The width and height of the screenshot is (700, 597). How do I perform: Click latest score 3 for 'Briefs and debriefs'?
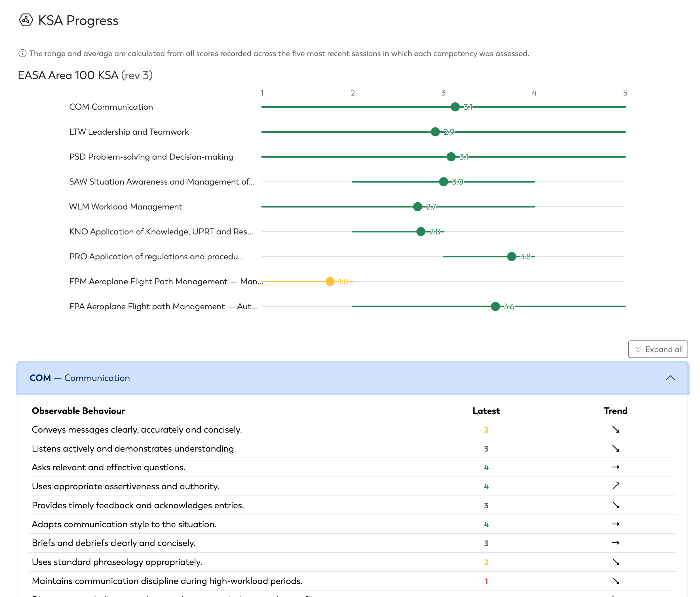pos(486,543)
